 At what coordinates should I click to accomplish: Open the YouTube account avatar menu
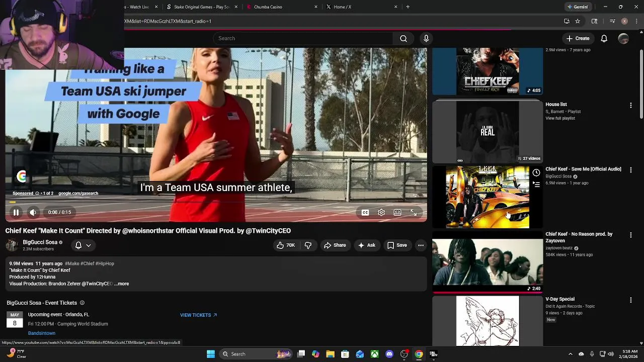(623, 38)
